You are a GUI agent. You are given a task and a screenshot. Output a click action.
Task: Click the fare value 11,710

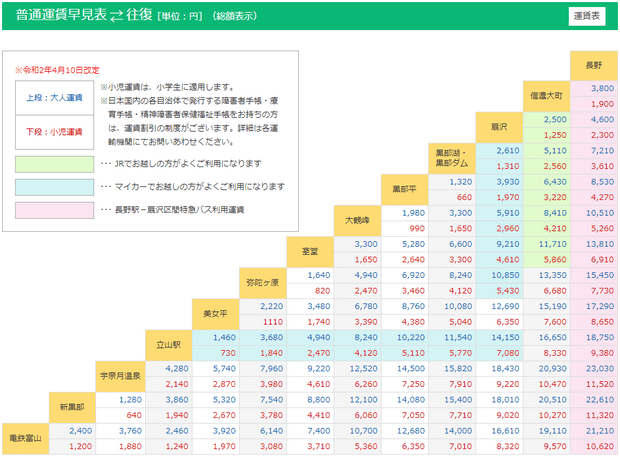click(553, 244)
